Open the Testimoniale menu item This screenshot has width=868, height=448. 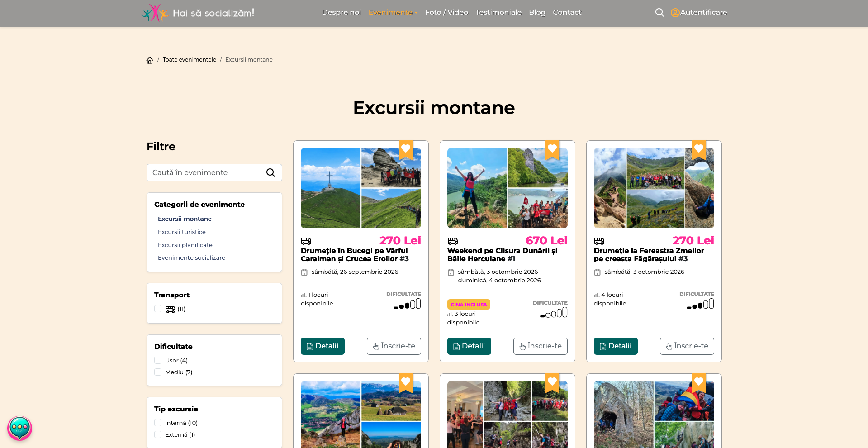tap(498, 13)
